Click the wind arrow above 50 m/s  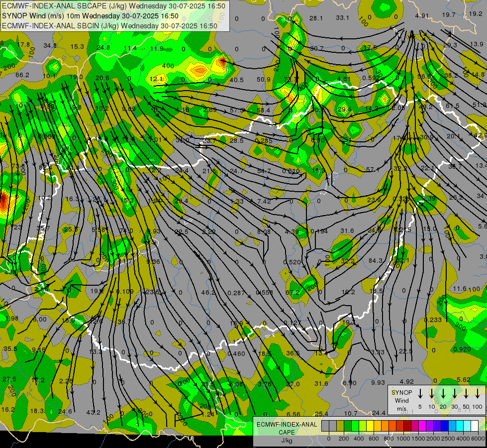click(x=466, y=393)
